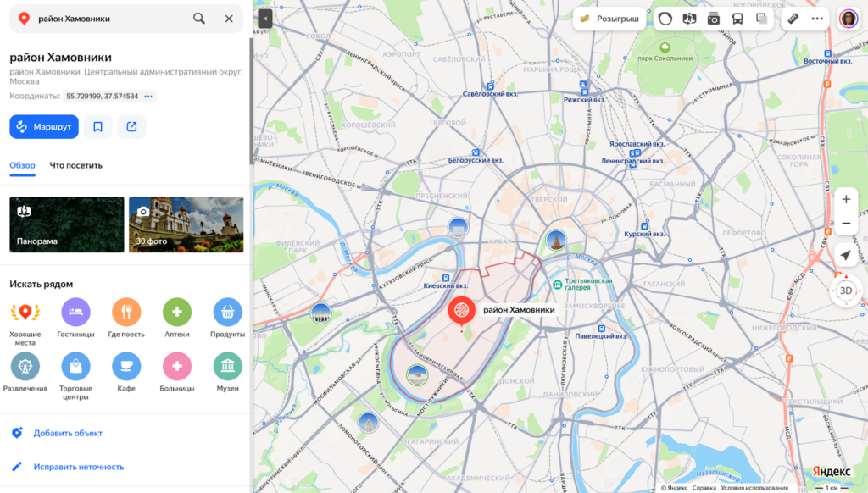Toggle street panoramas layer in the toolbar
Image resolution: width=868 pixels, height=493 pixels.
(x=689, y=19)
